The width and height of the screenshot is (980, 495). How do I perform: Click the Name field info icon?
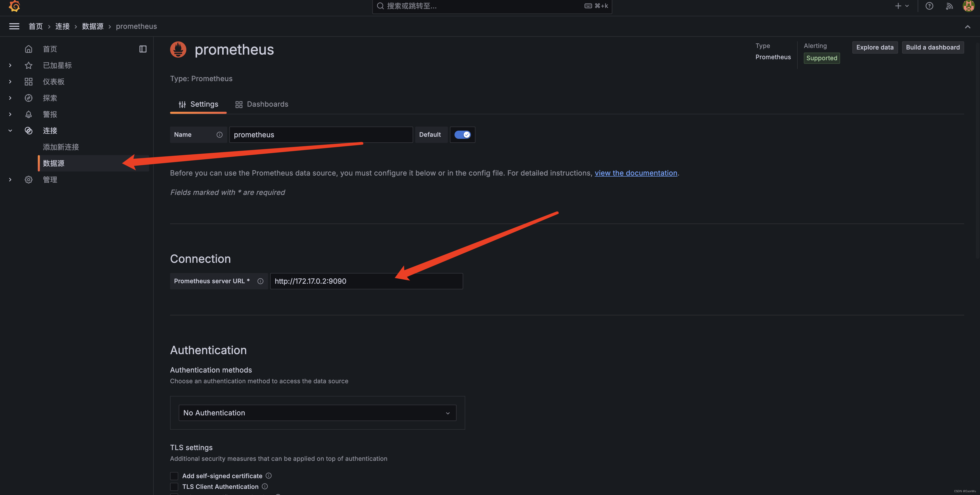[220, 134]
